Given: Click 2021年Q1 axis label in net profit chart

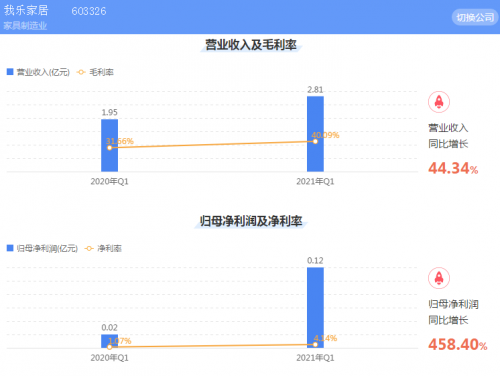Looking at the screenshot, I should (315, 358).
